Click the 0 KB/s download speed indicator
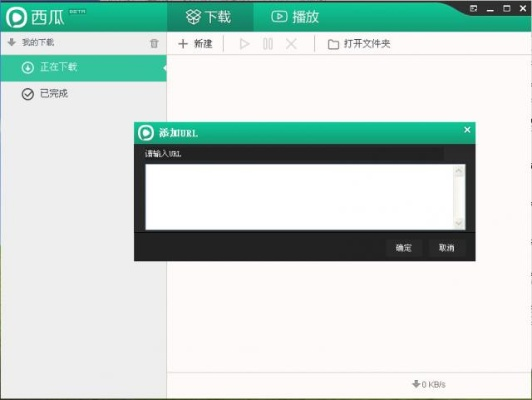This screenshot has height=400, width=532. coord(429,384)
